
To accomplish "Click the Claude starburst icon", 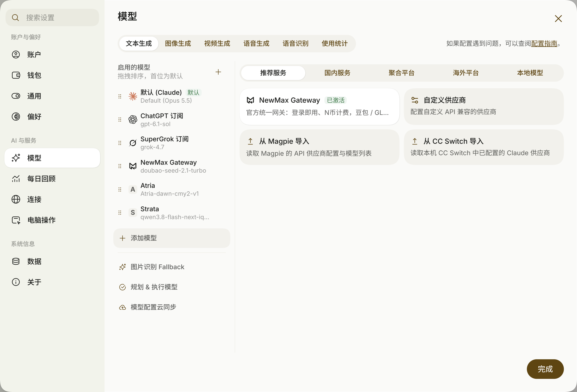I will click(x=133, y=96).
